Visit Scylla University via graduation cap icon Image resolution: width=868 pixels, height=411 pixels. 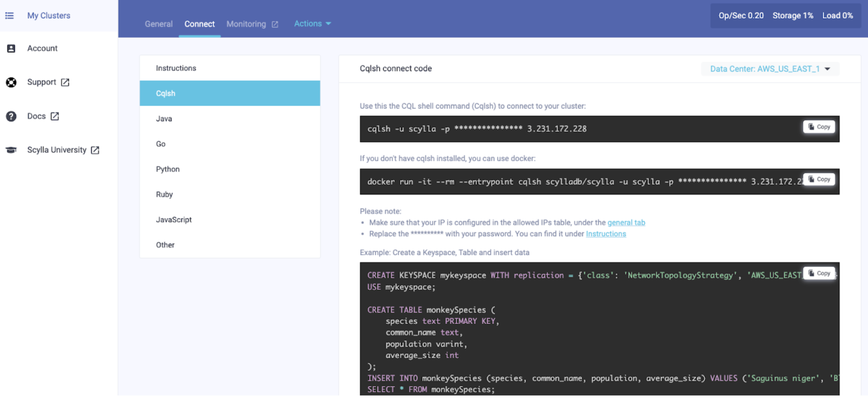point(11,150)
